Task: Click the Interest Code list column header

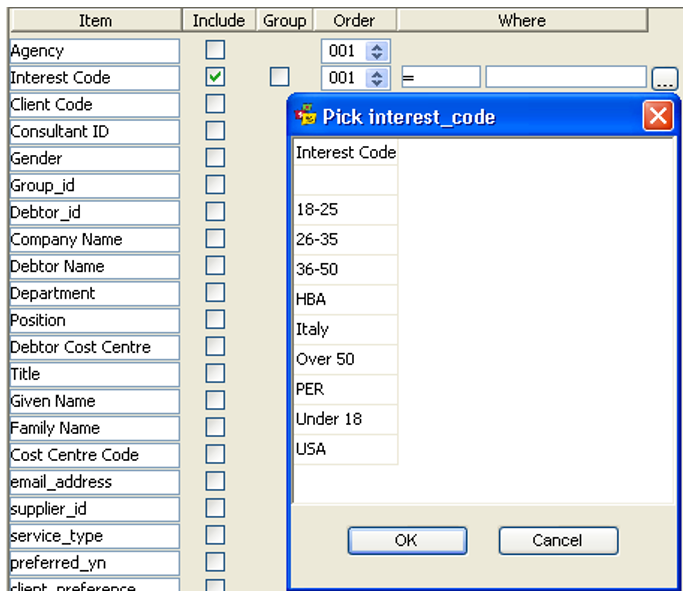Action: [346, 152]
